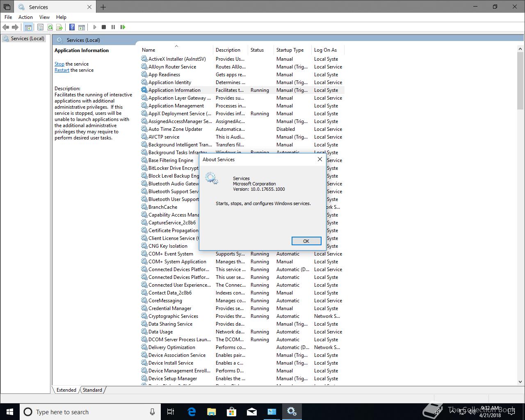Screen dimensions: 525x420
Task: Click the volume speaker tray icon
Action: pyautogui.click(x=472, y=412)
